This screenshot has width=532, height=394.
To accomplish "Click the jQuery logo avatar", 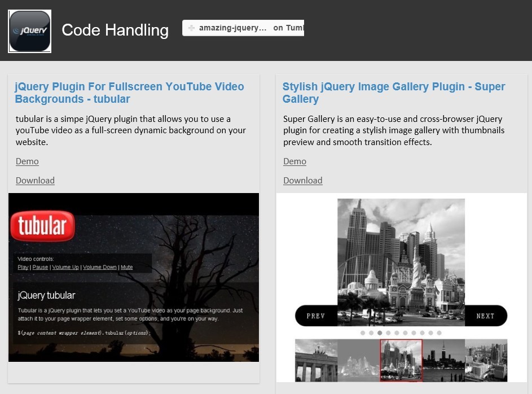I will point(30,31).
